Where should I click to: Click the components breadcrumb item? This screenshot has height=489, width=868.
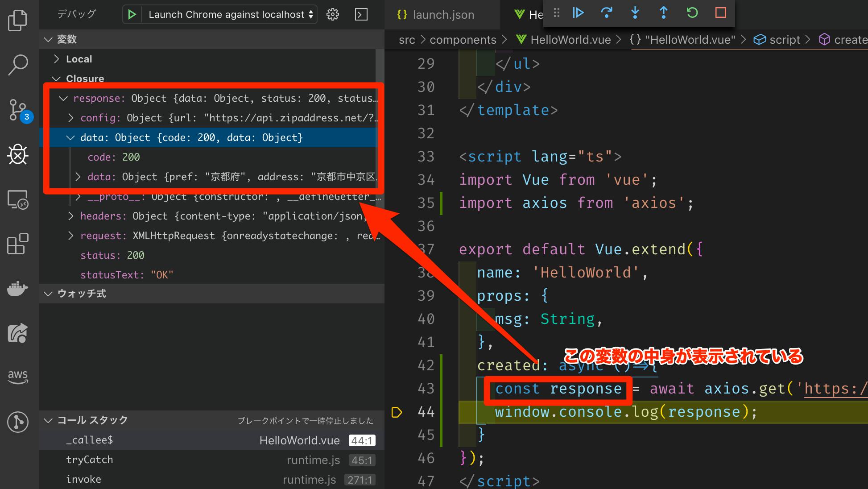tap(463, 39)
